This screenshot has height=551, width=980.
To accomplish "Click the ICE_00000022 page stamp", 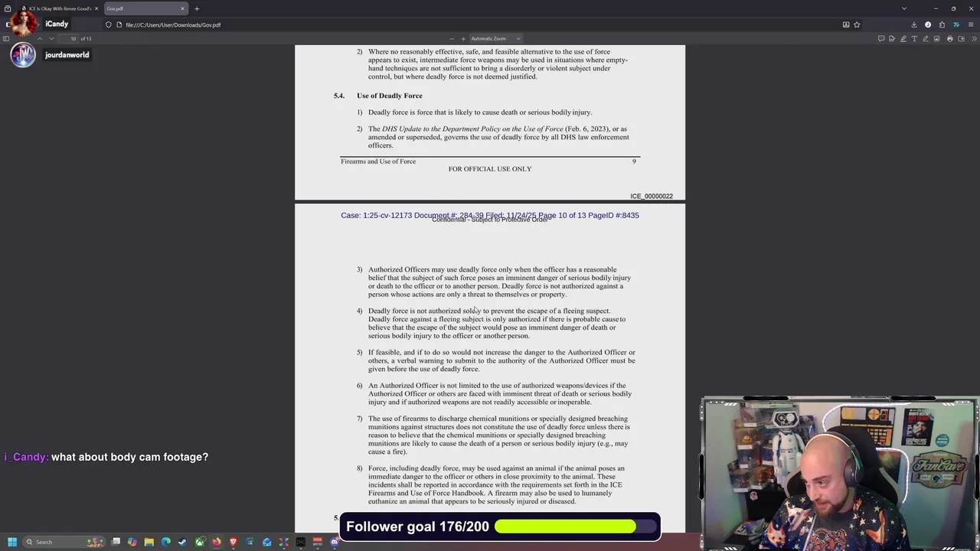I will 652,196.
